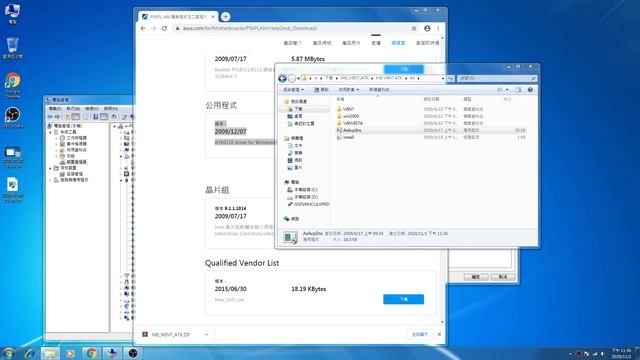
Task: Open the View menu in Computer Management
Action: [x=92, y=109]
